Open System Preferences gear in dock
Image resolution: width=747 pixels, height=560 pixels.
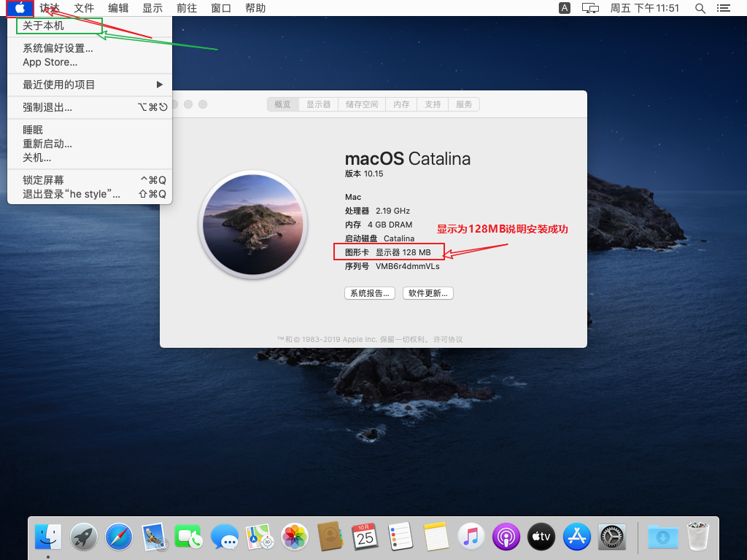(x=612, y=537)
